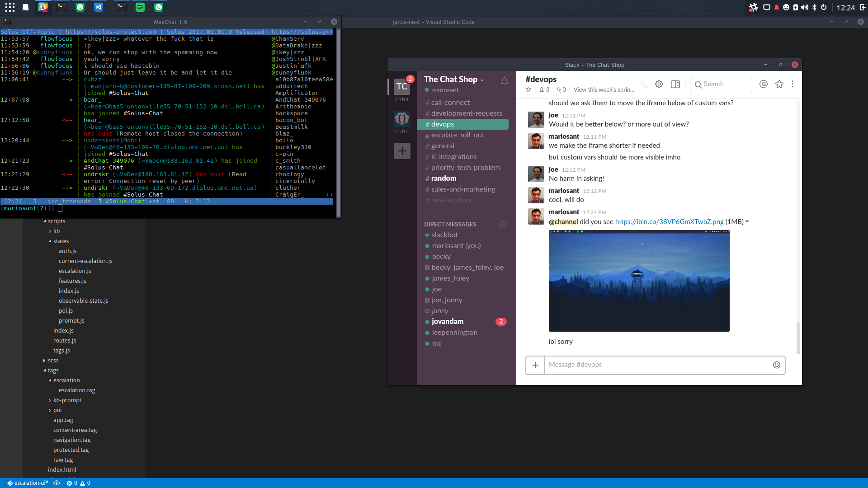The width and height of the screenshot is (868, 488).
Task: Collapse the scripts folder in VS Code
Action: pyautogui.click(x=44, y=221)
